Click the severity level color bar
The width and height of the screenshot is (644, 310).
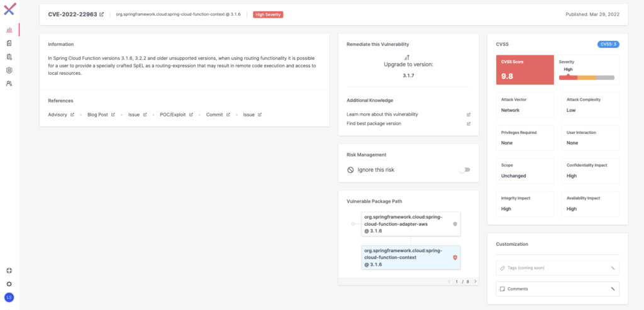(587, 77)
